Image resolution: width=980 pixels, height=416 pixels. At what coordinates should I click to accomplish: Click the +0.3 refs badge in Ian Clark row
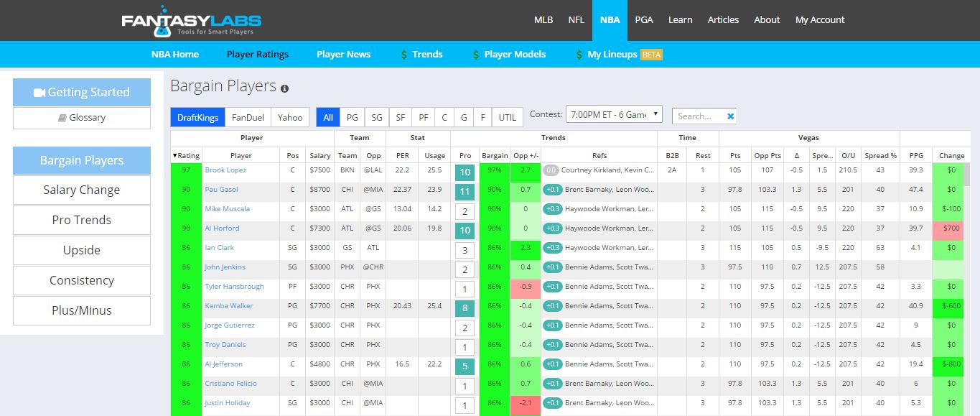click(x=553, y=248)
